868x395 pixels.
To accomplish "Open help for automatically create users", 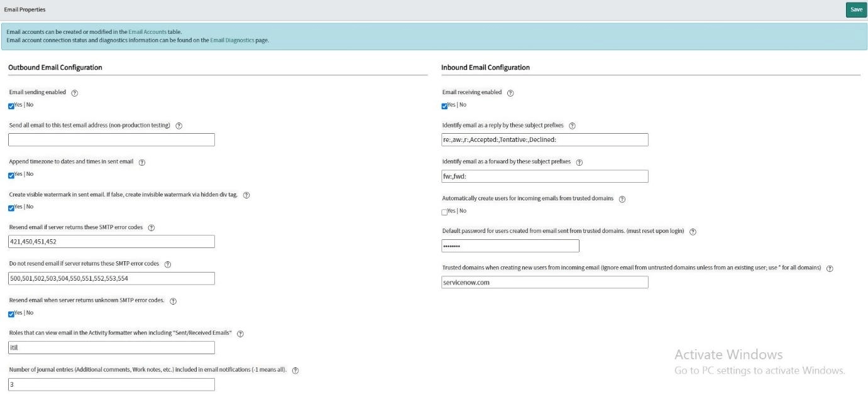I will (622, 199).
